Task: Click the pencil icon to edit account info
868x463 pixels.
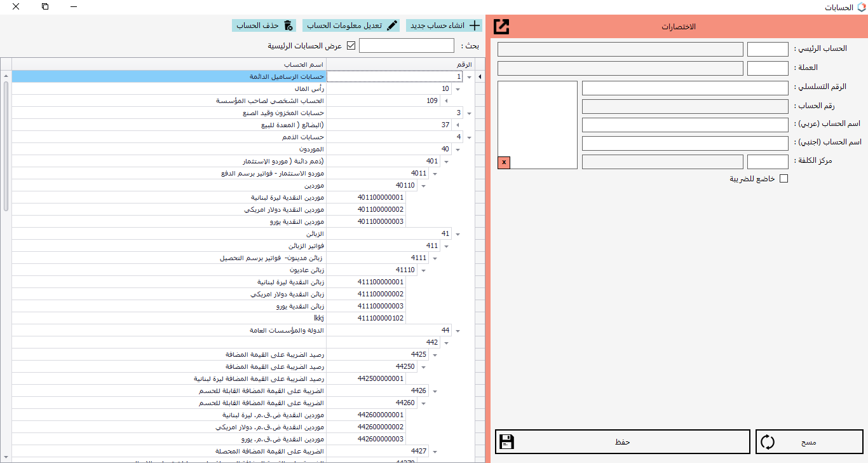Action: point(392,25)
